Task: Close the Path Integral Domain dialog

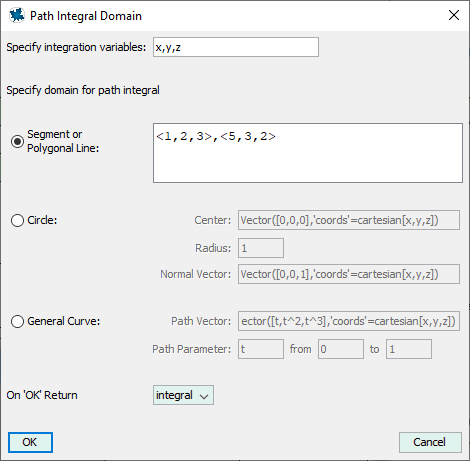Action: pyautogui.click(x=454, y=15)
